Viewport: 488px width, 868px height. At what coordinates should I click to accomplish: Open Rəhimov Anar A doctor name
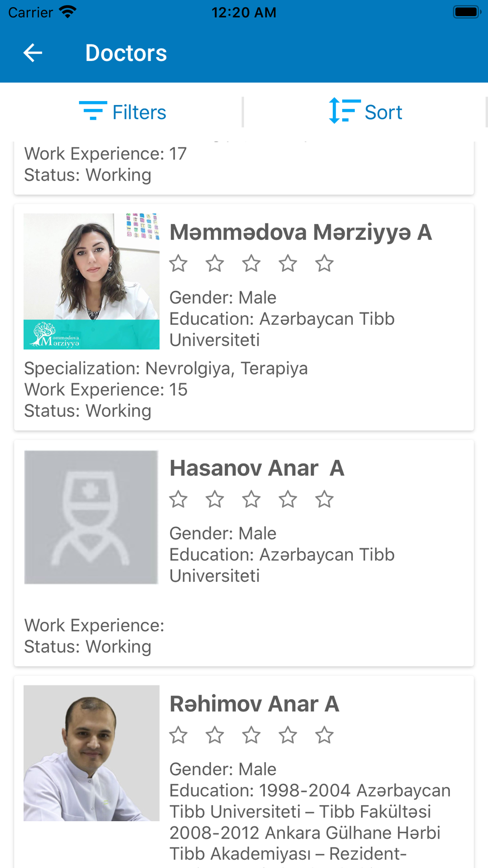pos(254,704)
